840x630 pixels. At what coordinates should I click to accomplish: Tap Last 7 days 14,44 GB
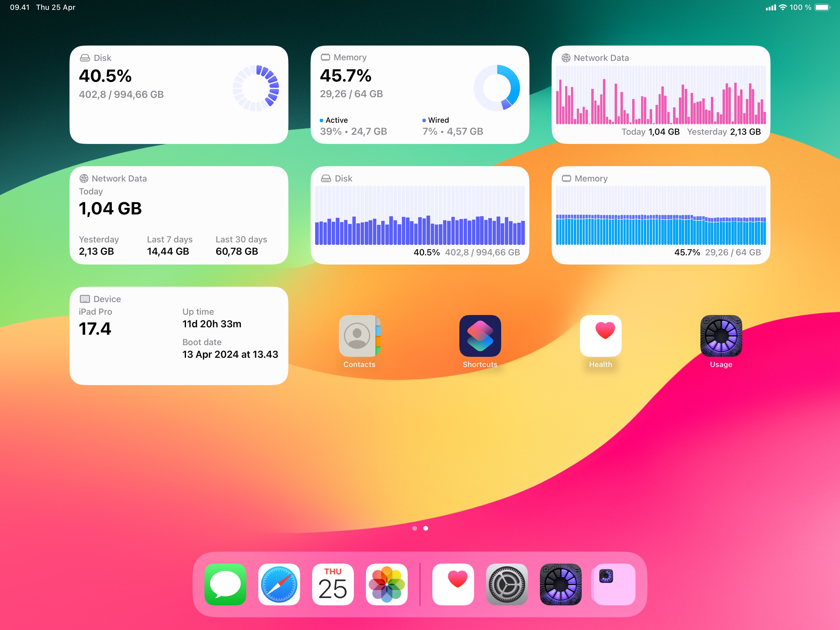pos(170,245)
